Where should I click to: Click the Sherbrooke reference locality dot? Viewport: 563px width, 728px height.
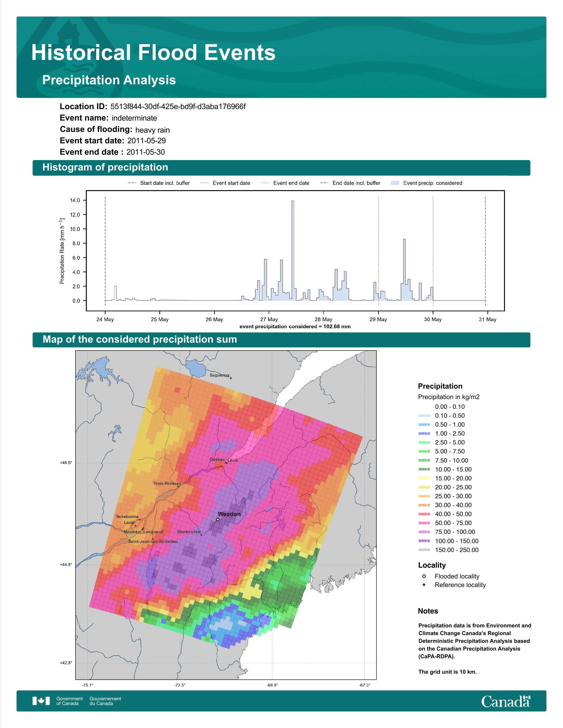pos(201,535)
